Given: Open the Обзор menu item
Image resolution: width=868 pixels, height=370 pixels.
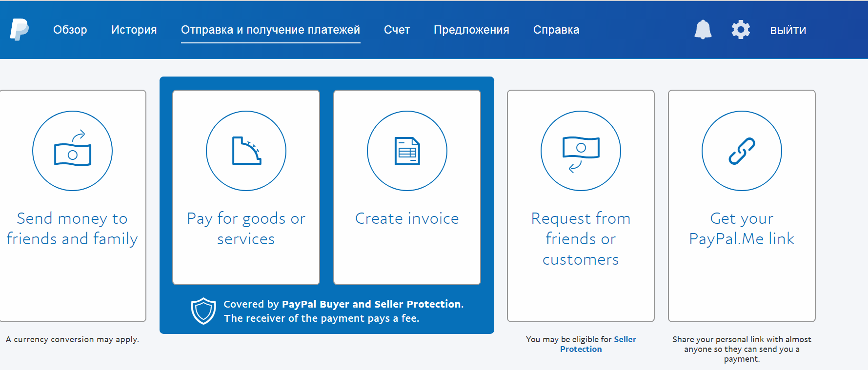Looking at the screenshot, I should coord(70,30).
